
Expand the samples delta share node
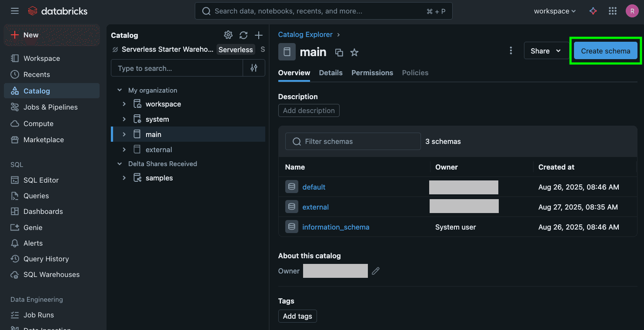[x=124, y=178]
